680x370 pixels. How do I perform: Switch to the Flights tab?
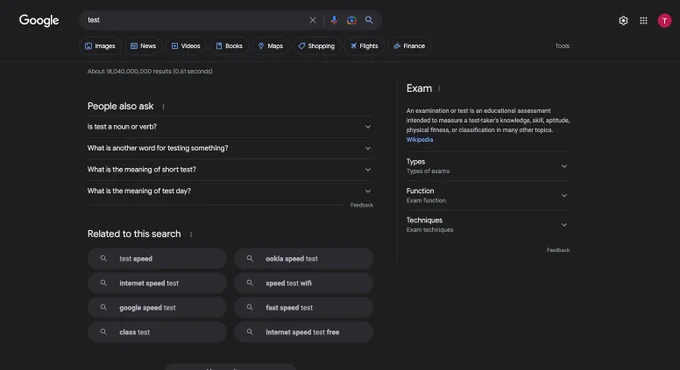pyautogui.click(x=364, y=46)
